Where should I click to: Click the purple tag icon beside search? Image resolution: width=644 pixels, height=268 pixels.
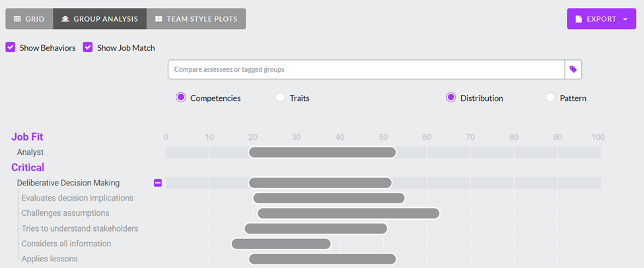pos(573,70)
